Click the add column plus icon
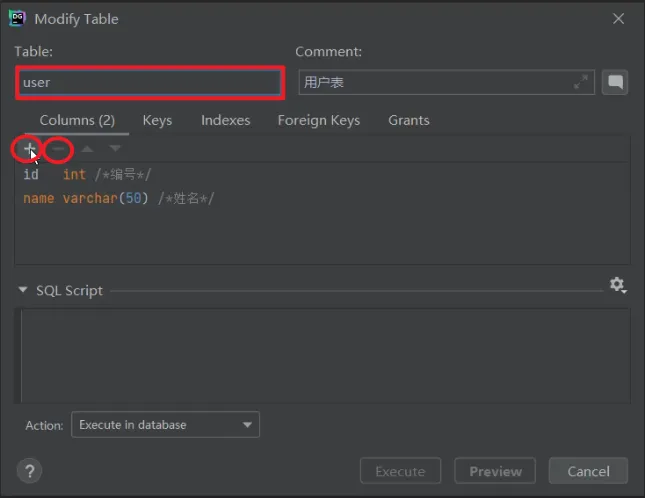 (x=29, y=149)
